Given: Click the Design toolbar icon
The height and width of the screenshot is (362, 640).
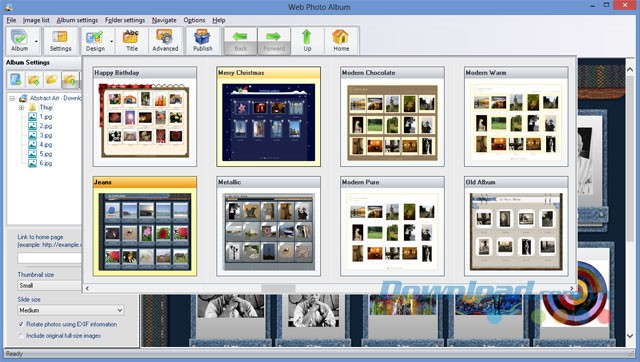Looking at the screenshot, I should pos(95,40).
